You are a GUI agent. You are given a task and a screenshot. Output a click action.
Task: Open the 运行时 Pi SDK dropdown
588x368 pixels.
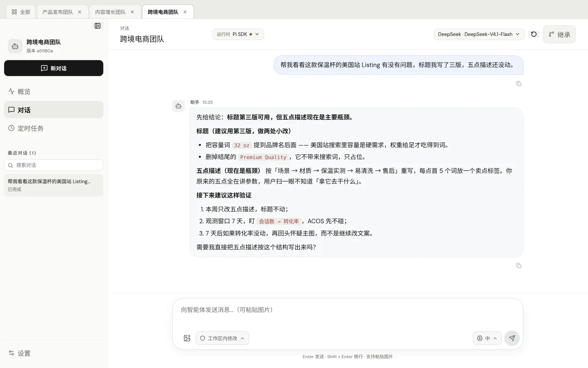coord(238,34)
